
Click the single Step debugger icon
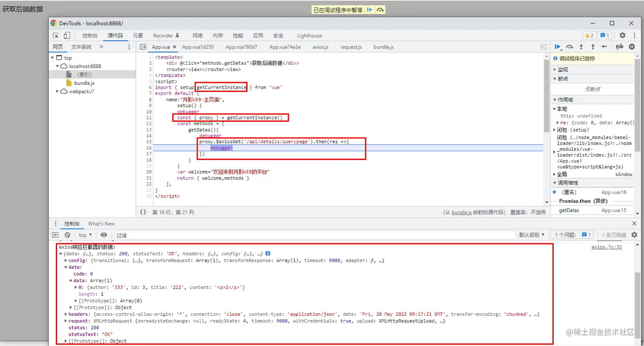pyautogui.click(x=604, y=47)
